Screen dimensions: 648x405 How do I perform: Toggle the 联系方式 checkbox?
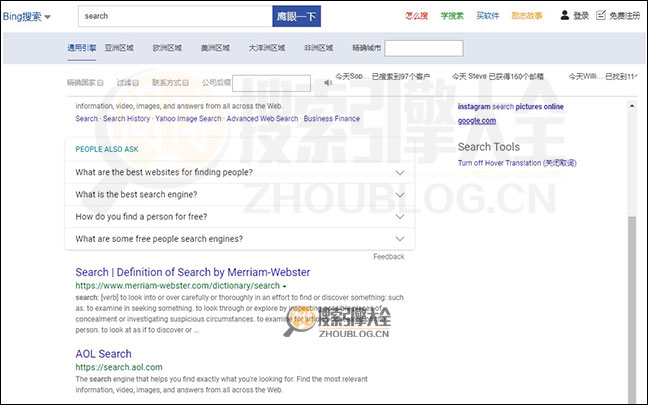coord(186,83)
